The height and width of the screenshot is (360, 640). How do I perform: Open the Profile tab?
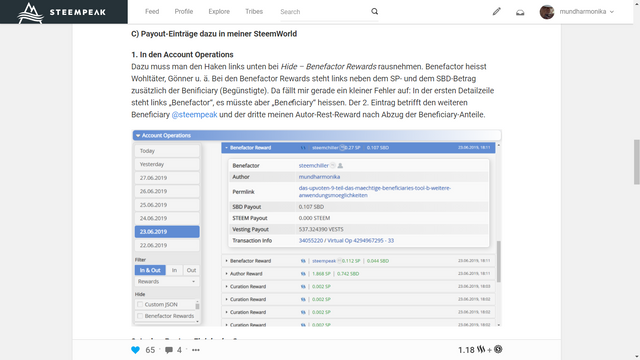click(184, 11)
